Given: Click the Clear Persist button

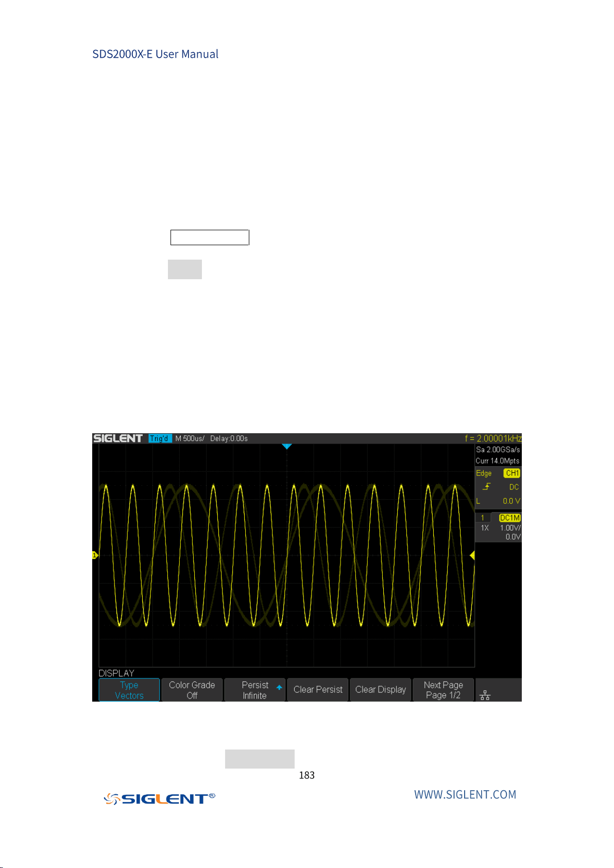Looking at the screenshot, I should tap(318, 690).
